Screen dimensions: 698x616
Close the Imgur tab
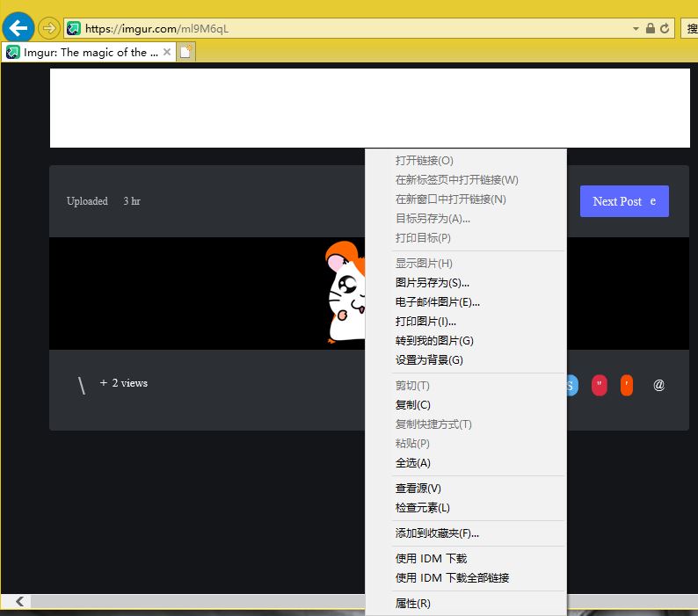pyautogui.click(x=167, y=52)
